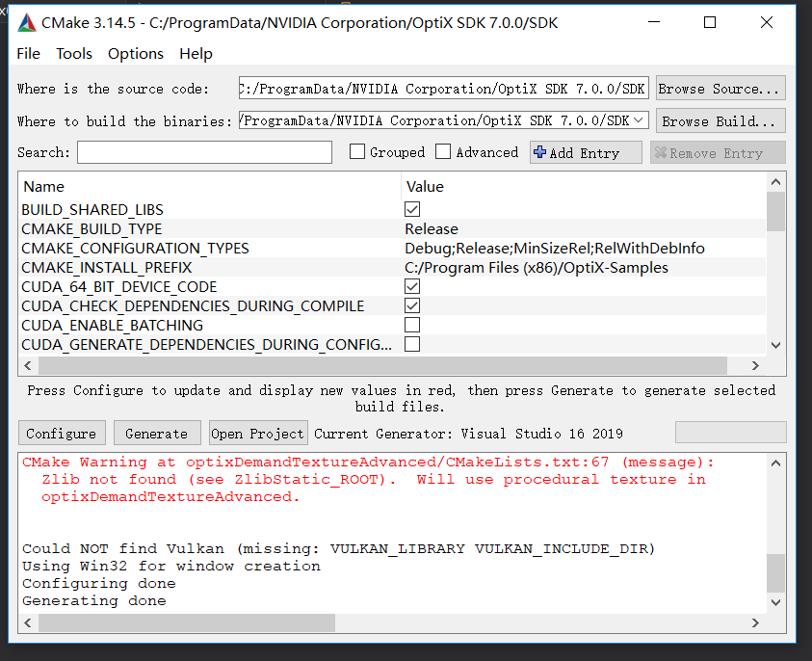Uncheck CUDA_64_BIT_DEVICE_CODE checkbox
Screen dimensions: 812x661
[412, 286]
